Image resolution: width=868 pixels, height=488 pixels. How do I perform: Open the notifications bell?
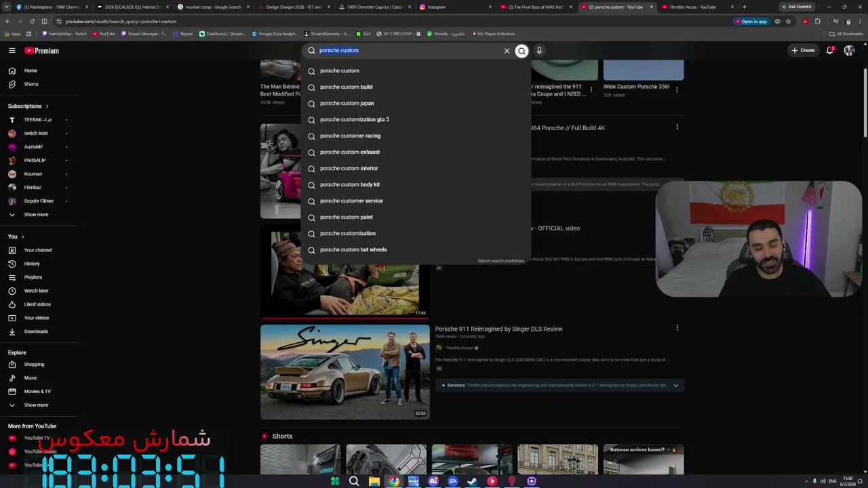[830, 50]
